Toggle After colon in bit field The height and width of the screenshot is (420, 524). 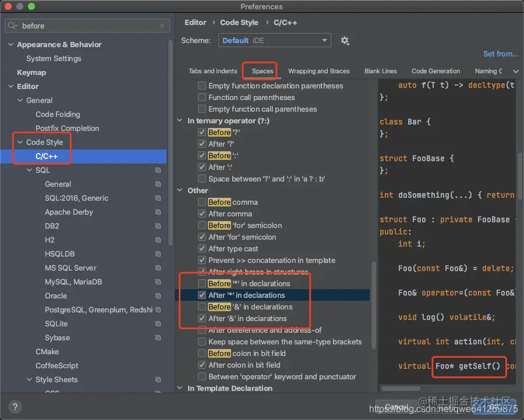202,365
